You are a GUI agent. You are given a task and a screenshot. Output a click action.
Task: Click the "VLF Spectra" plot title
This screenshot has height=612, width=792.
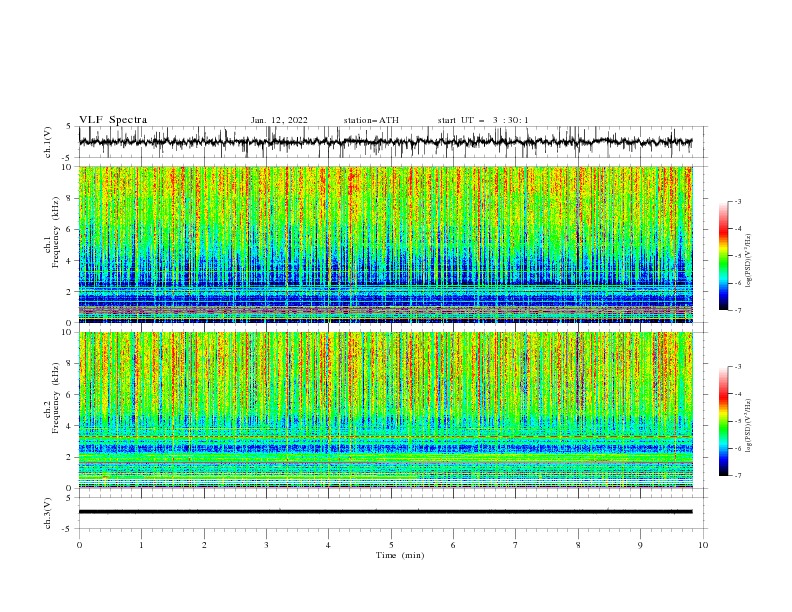coord(113,120)
